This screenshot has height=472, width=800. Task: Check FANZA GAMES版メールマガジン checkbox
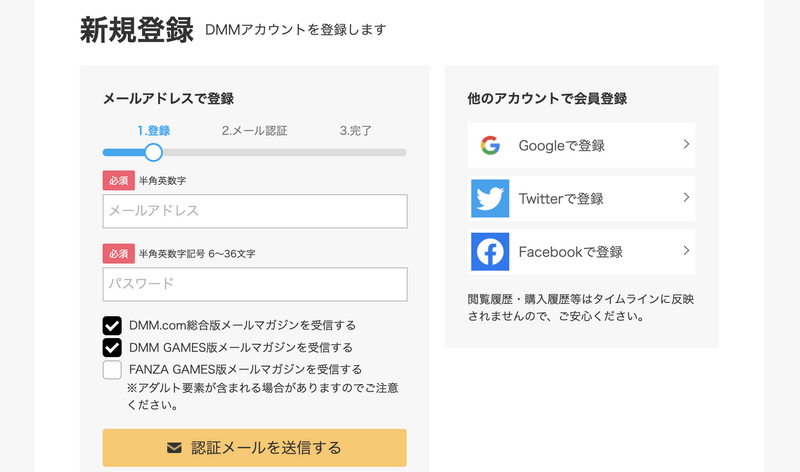(x=112, y=370)
